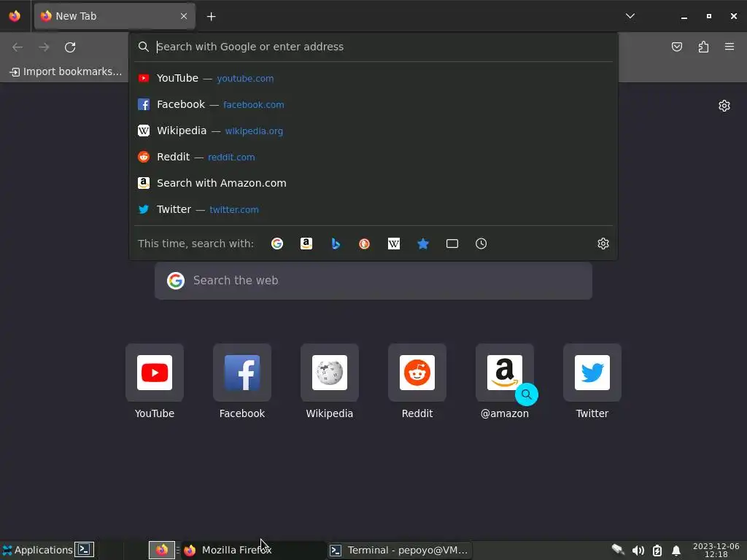Open a new tab with the plus button
Image resolution: width=747 pixels, height=560 pixels.
[x=211, y=17]
